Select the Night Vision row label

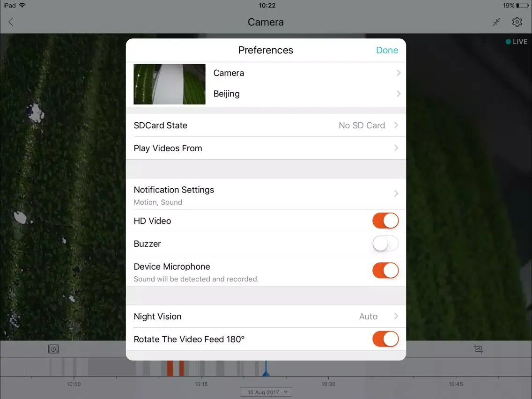[157, 317]
